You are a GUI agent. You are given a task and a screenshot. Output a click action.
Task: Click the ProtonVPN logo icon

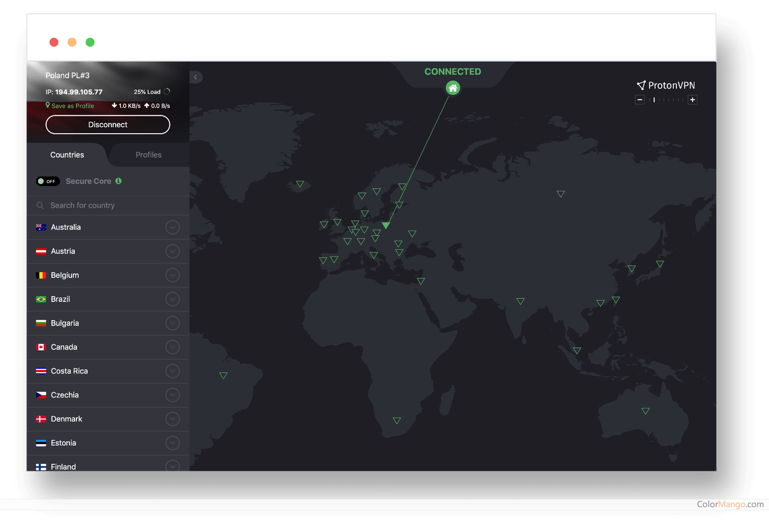point(641,85)
